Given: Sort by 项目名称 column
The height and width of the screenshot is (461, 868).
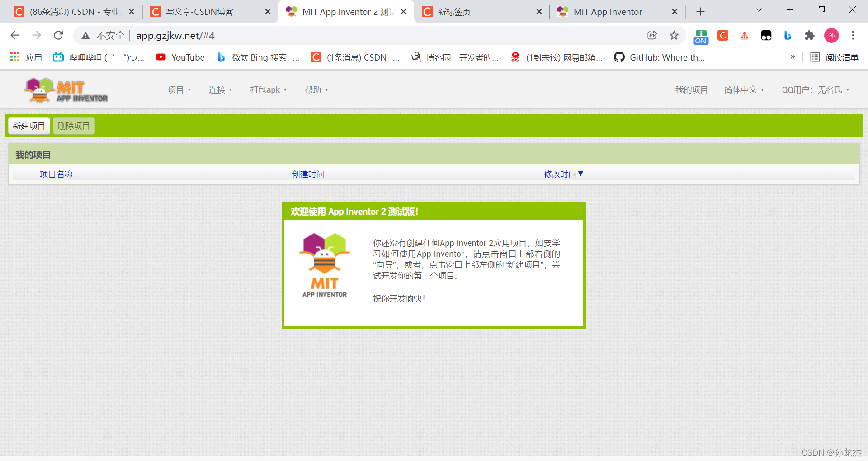Looking at the screenshot, I should [56, 174].
